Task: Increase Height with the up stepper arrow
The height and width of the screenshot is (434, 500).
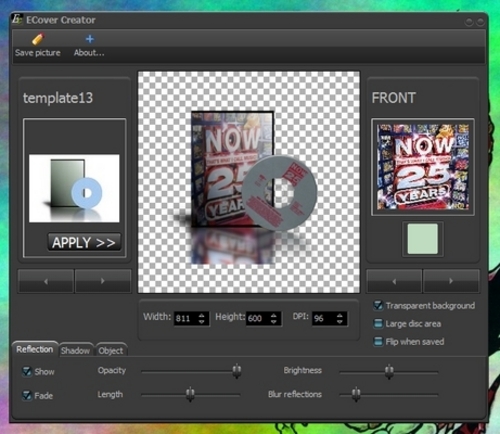Action: click(x=274, y=315)
